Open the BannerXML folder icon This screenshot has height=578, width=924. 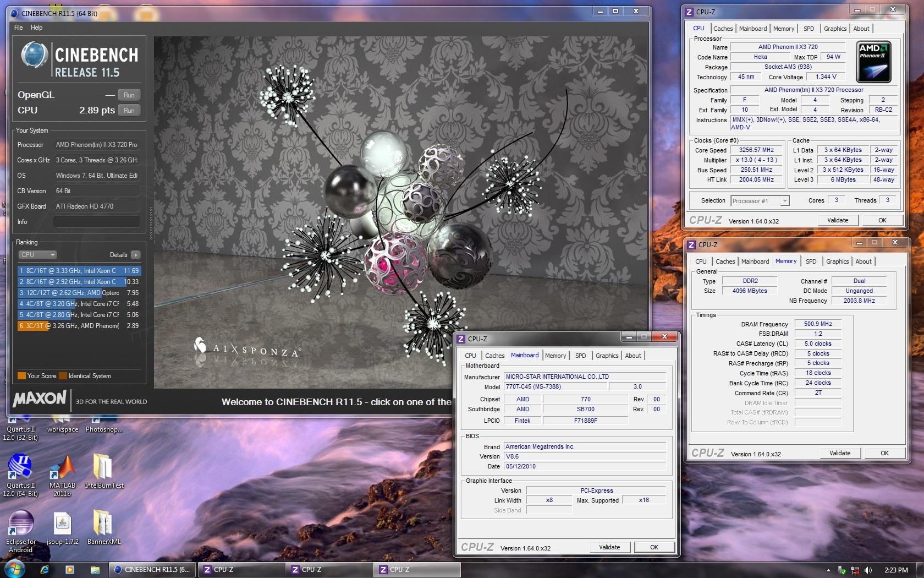pyautogui.click(x=104, y=527)
